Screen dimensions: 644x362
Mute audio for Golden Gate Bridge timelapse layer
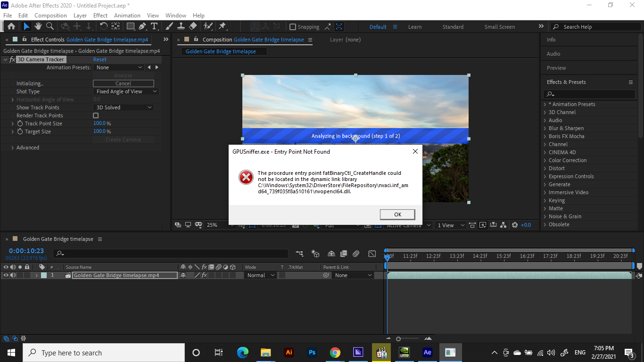(12, 275)
